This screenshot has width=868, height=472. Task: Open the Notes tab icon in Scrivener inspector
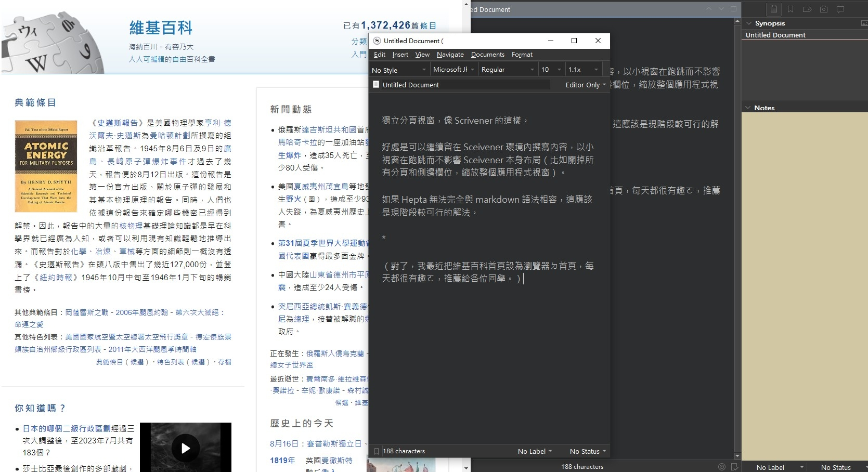click(774, 9)
